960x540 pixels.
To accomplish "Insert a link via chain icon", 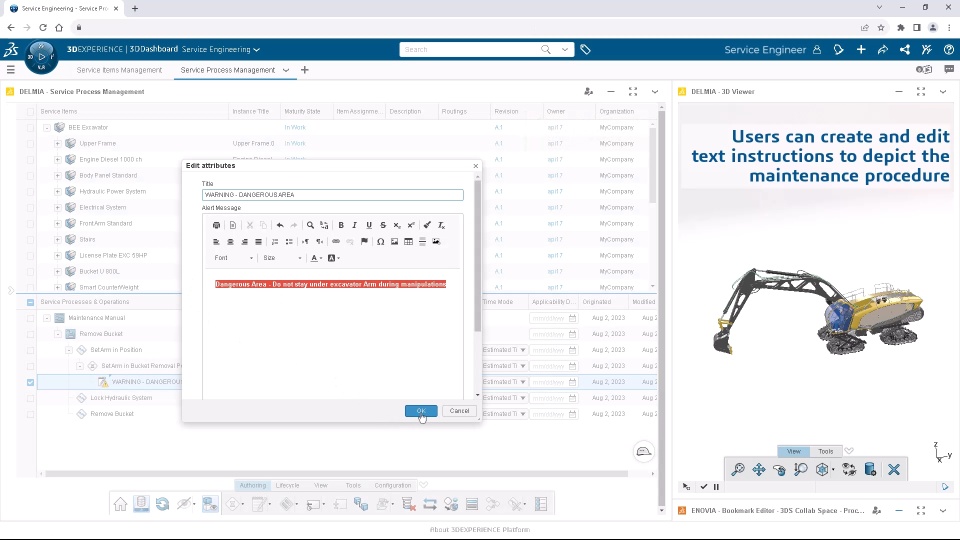I will 336,241.
